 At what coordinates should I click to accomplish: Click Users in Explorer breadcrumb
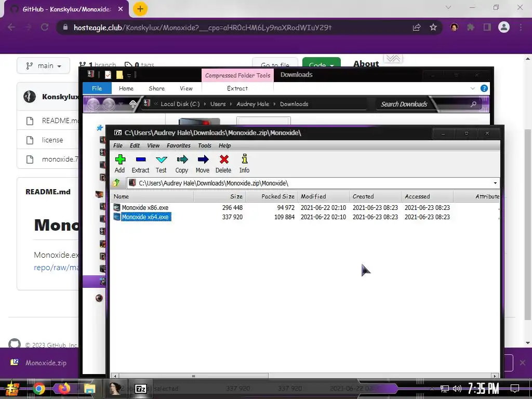[218, 104]
